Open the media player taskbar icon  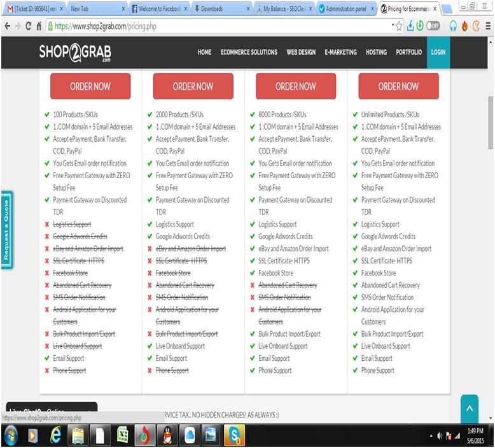pyautogui.click(x=32, y=436)
